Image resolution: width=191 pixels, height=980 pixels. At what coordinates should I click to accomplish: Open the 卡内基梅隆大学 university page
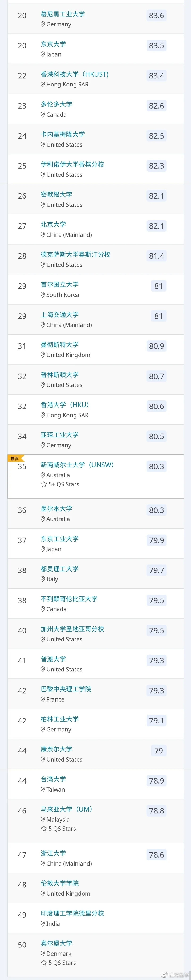(63, 134)
